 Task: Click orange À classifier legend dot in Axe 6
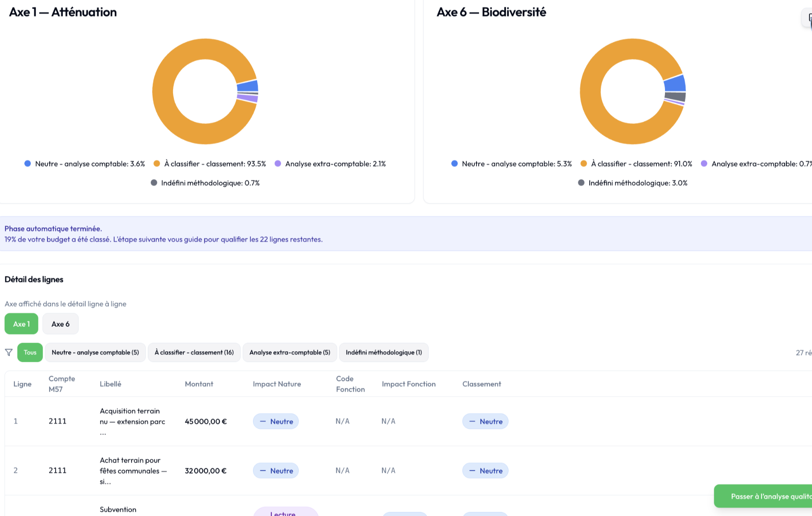[583, 164]
